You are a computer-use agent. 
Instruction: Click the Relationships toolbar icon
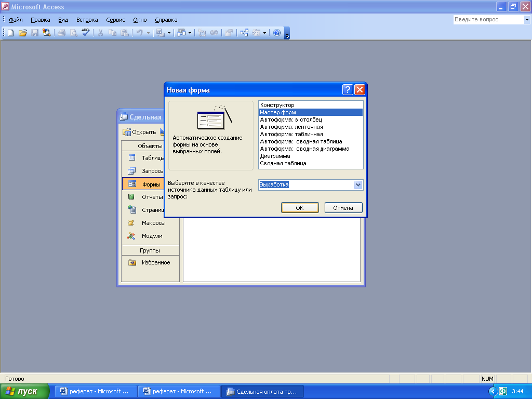coord(244,33)
